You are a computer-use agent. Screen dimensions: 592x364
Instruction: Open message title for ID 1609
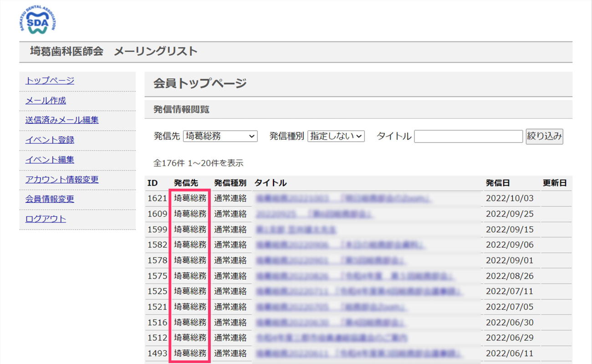coord(314,214)
